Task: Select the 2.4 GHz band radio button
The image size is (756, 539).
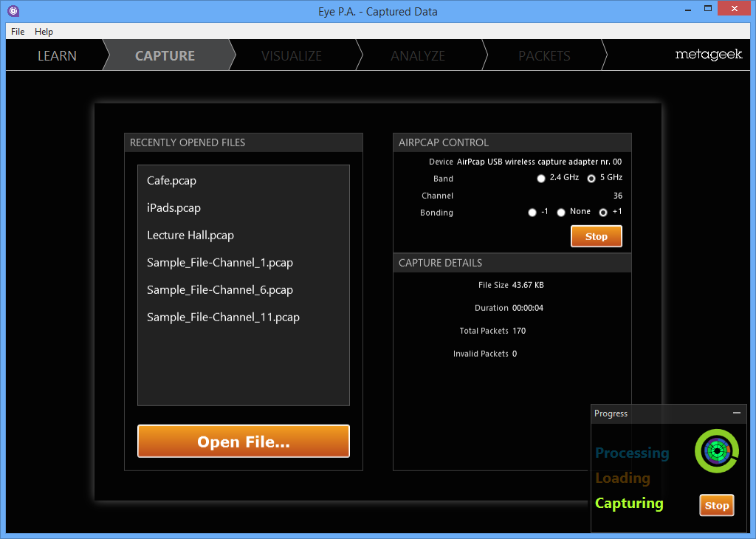Action: (x=541, y=179)
